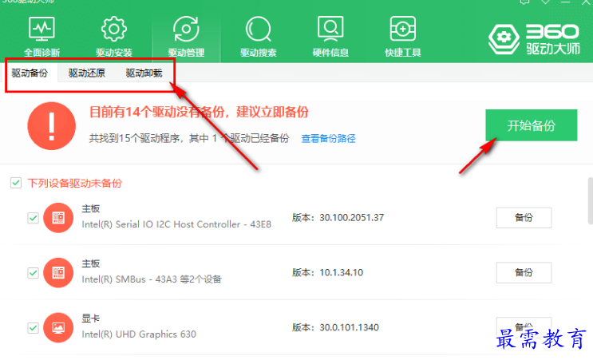The height and width of the screenshot is (364, 593).
Task: Switch to the 驱动卸载 tab
Action: tap(144, 73)
